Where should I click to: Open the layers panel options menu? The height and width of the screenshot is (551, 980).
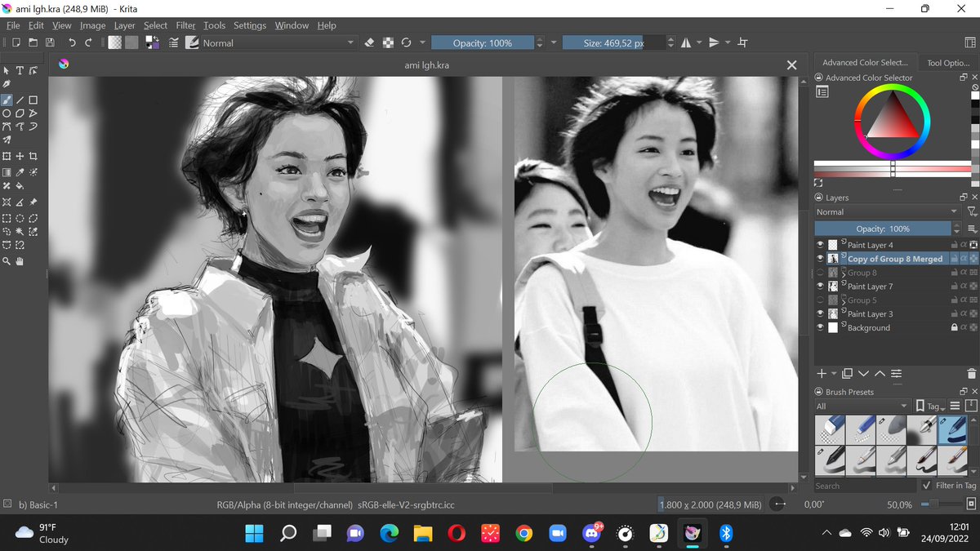pos(971,229)
